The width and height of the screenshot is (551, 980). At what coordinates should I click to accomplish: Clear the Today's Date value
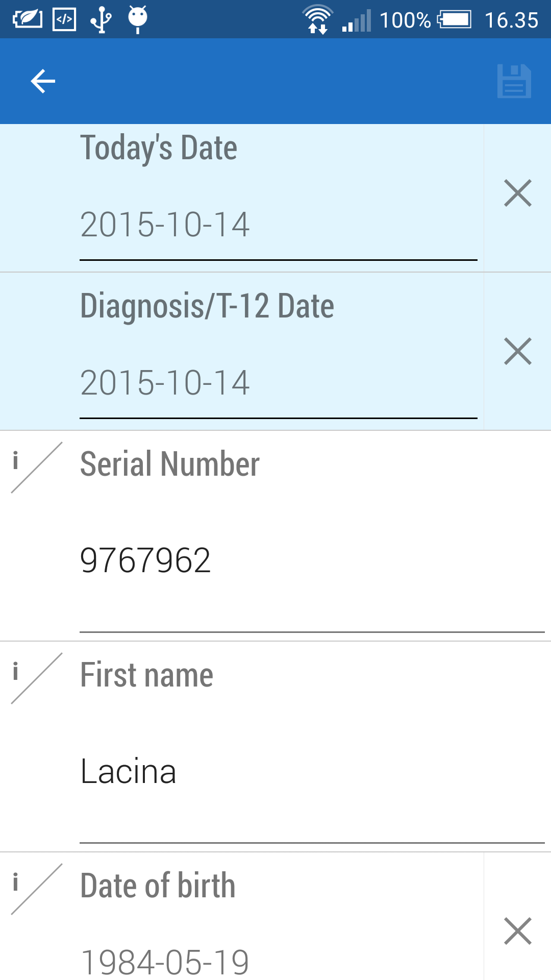(517, 193)
